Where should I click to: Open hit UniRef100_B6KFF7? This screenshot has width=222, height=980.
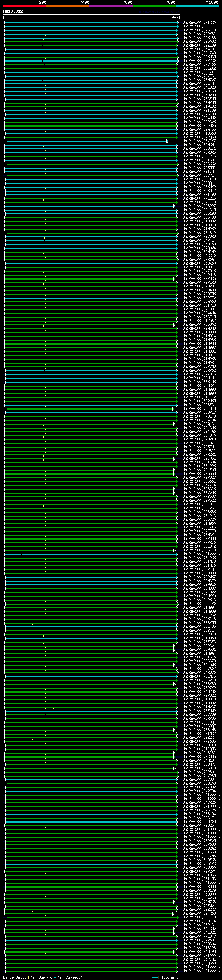click(x=199, y=26)
